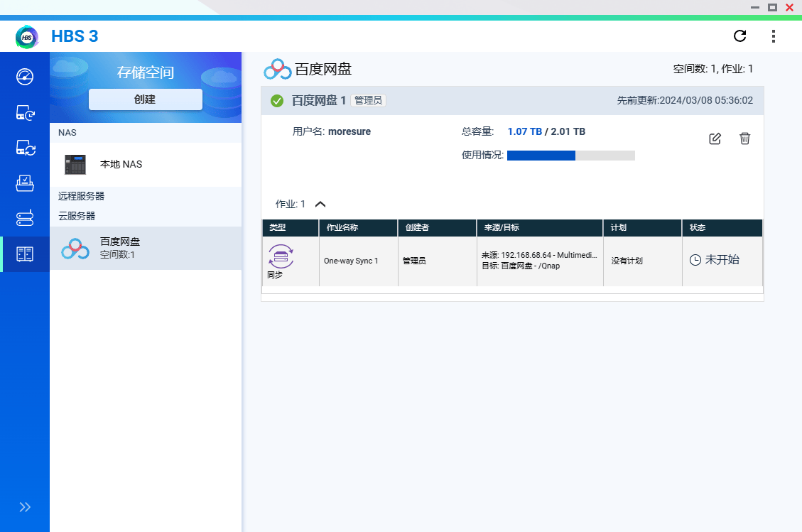Select the Storage Spaces sidebar icon
Screen dimensions: 802x532
coord(25,254)
